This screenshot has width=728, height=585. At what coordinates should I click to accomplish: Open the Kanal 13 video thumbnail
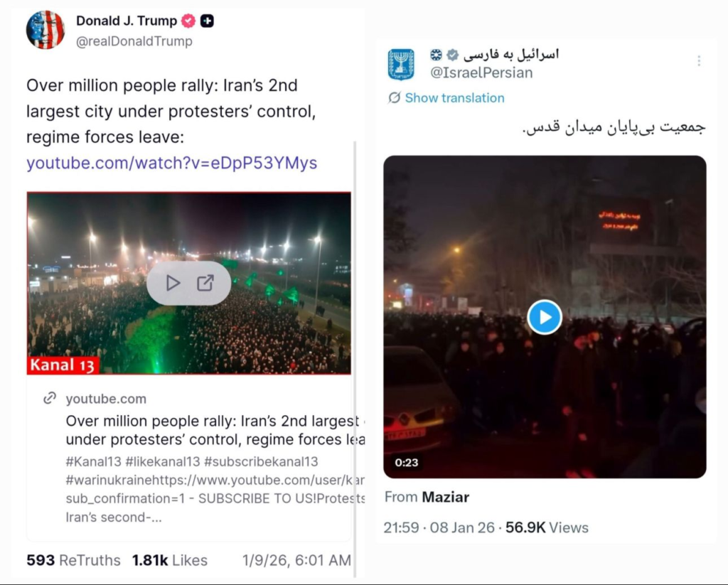pyautogui.click(x=188, y=283)
